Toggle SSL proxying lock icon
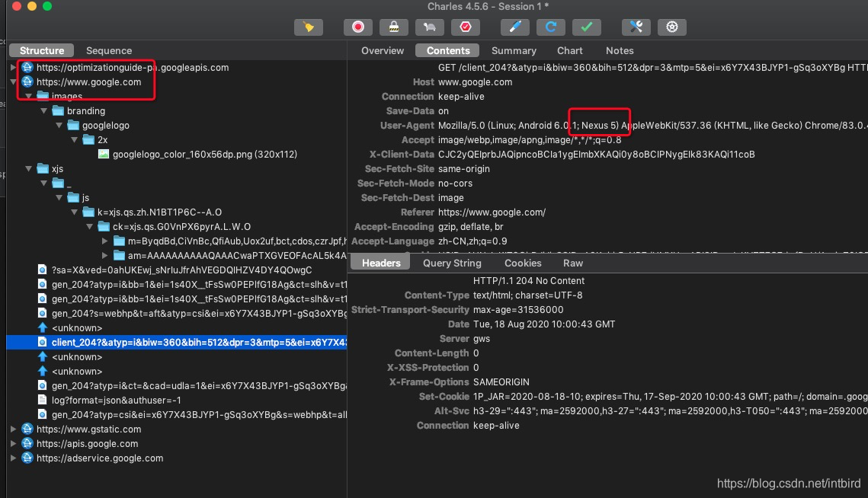Image resolution: width=868 pixels, height=498 pixels. pyautogui.click(x=393, y=27)
